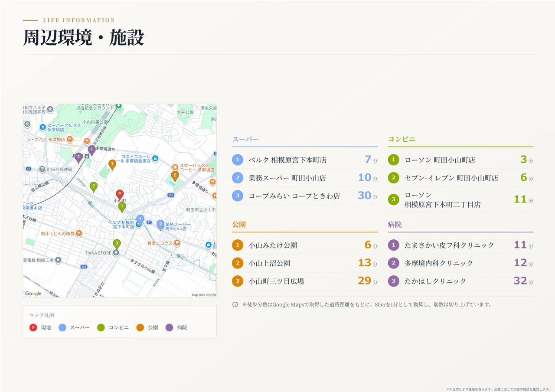Select the orange pin numbered 1 on the map
The height and width of the screenshot is (392, 555).
112,165
